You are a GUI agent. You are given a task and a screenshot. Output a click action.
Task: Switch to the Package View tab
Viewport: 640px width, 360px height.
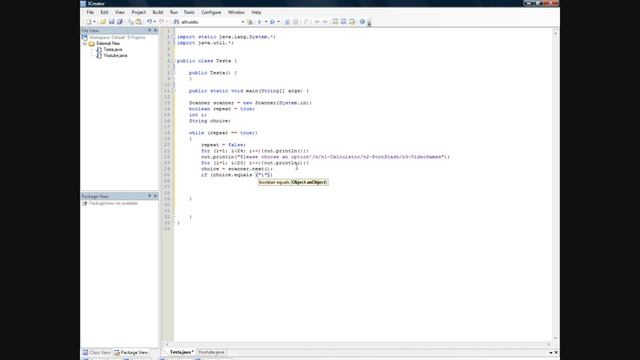(x=131, y=352)
